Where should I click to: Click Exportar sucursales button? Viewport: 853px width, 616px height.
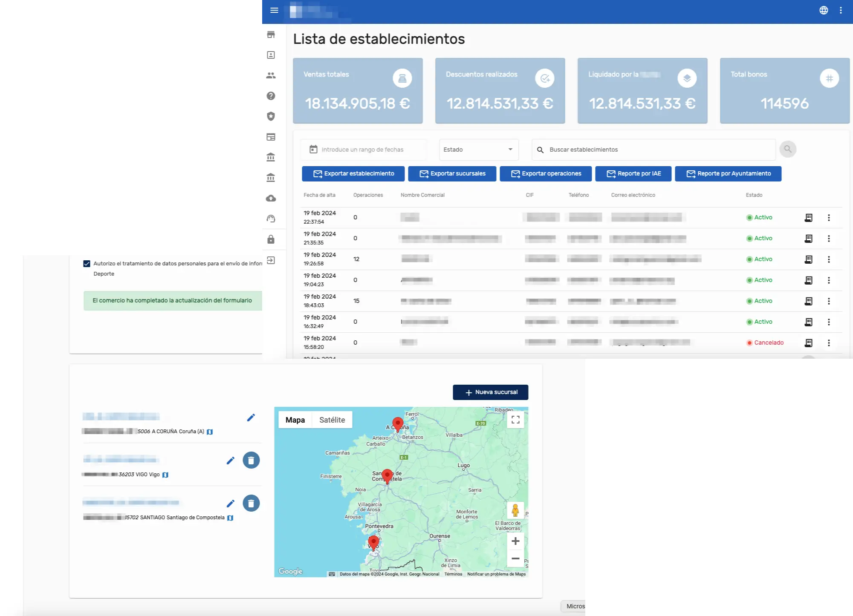click(452, 174)
